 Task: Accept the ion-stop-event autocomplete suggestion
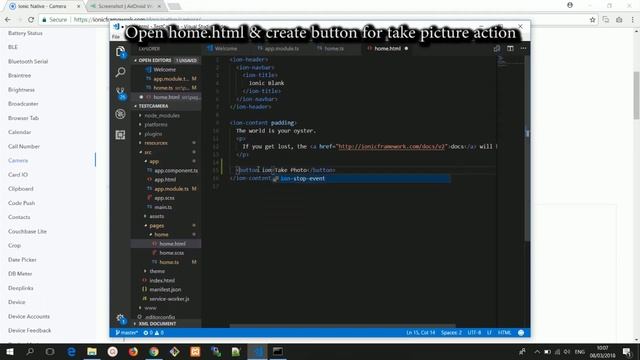pos(361,178)
